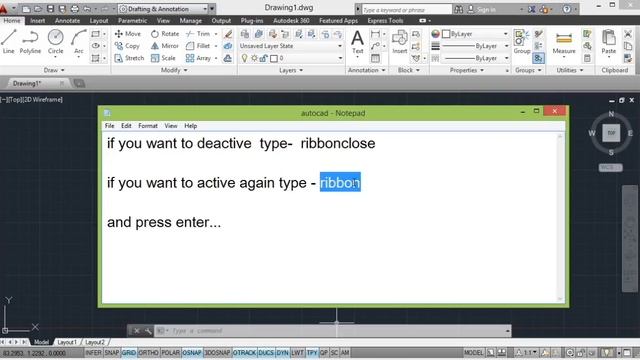Open the Annotate ribbon tab
Viewport: 640px width, 360px height.
coord(67,20)
